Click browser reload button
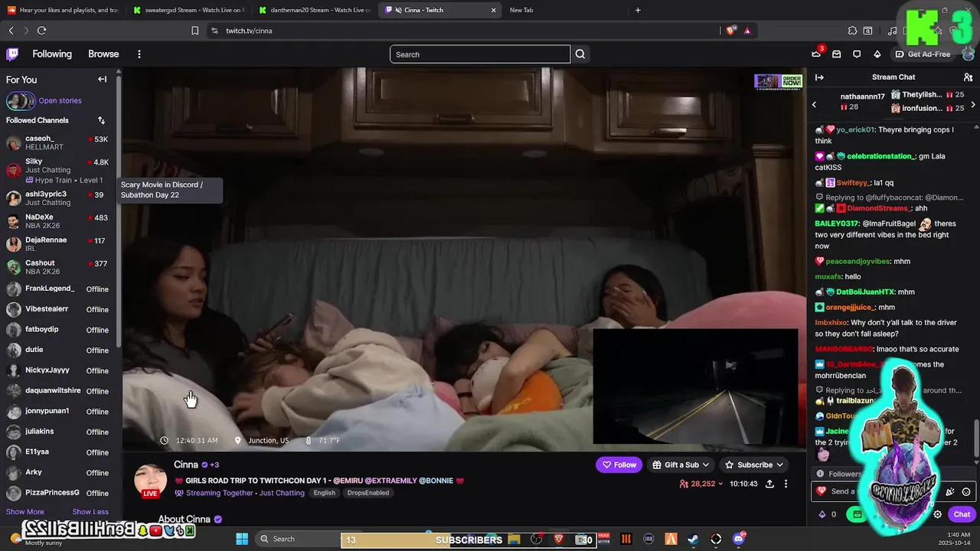 coord(41,31)
